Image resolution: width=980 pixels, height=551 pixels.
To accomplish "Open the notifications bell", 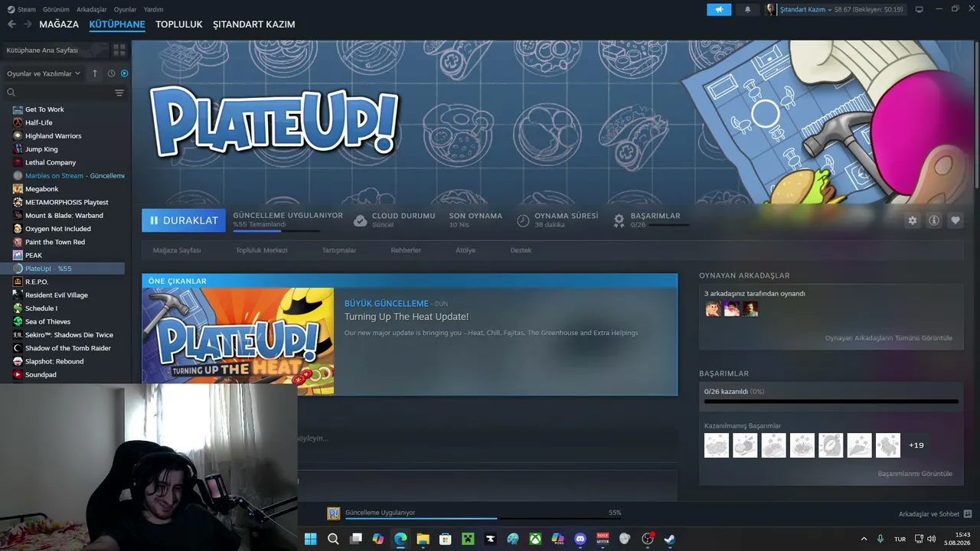I will 748,9.
